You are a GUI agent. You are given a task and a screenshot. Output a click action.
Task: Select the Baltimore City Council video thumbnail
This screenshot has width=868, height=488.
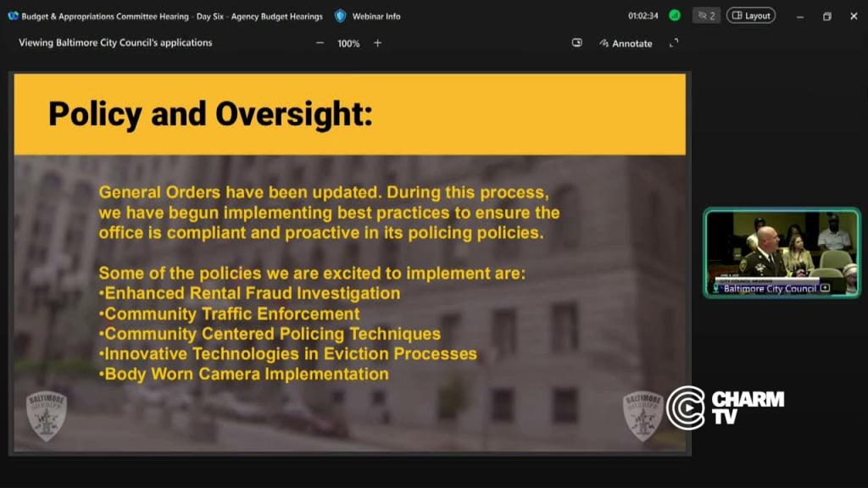782,252
